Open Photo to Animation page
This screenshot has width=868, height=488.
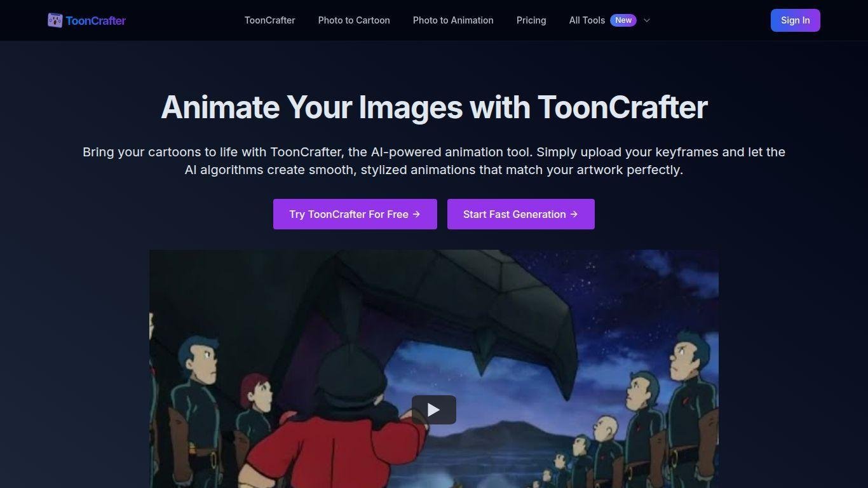coord(453,20)
